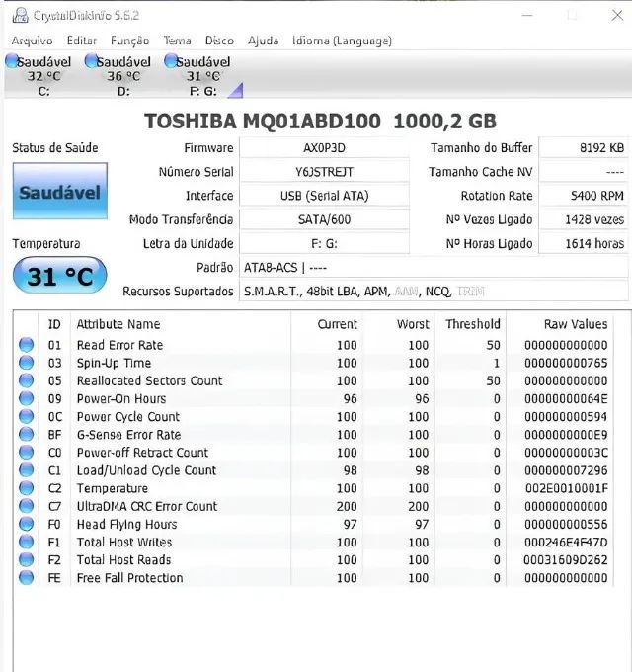The height and width of the screenshot is (672, 632).
Task: Select the Load/Unload Cycle Count attribute name
Action: pos(146,470)
